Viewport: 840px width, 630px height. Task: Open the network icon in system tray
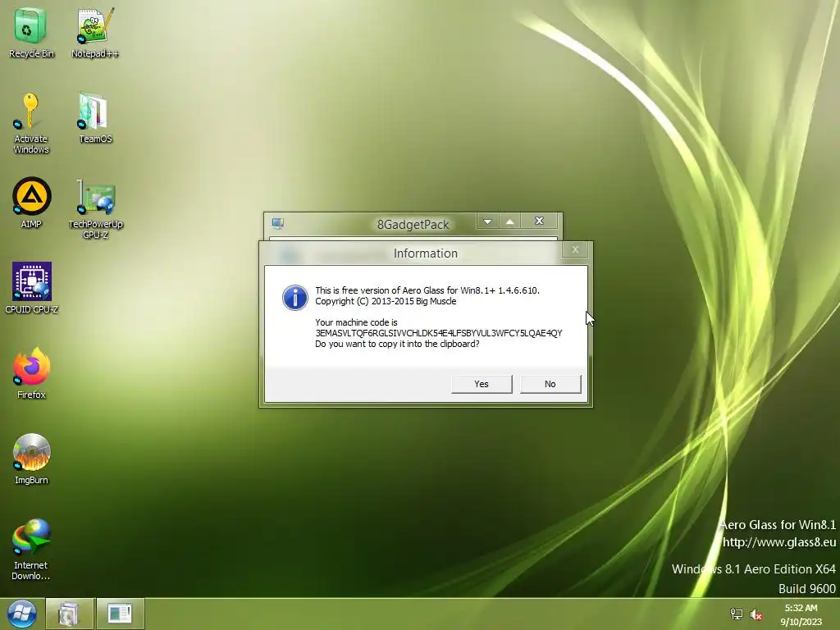pos(737,614)
